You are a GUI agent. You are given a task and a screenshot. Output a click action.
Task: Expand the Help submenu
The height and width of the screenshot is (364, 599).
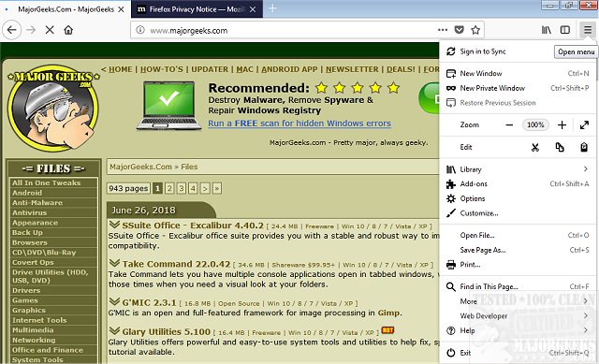(x=518, y=330)
